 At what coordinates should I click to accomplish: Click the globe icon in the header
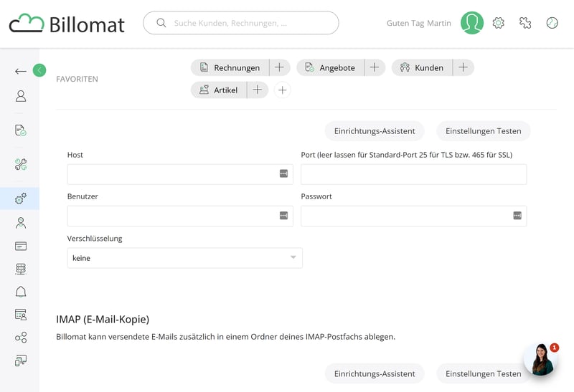pos(552,23)
